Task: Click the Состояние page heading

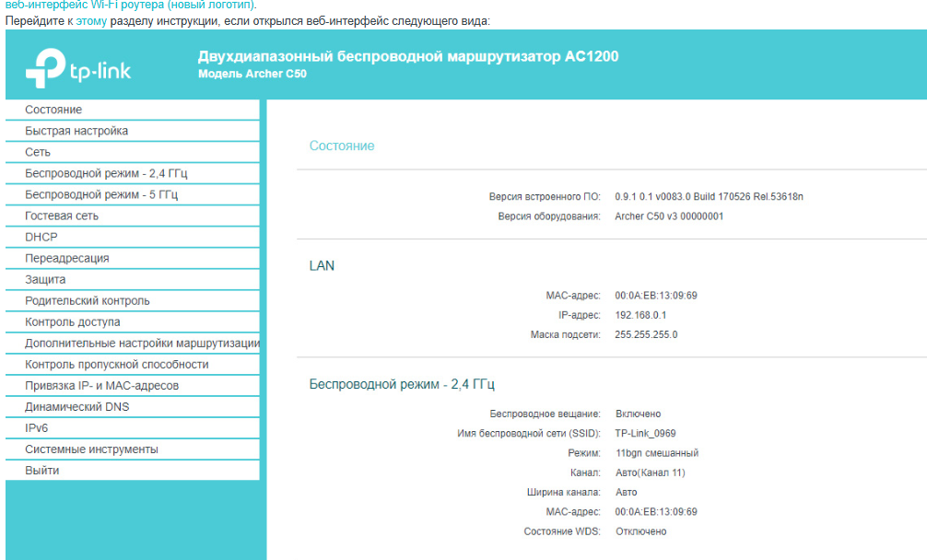Action: pos(342,146)
